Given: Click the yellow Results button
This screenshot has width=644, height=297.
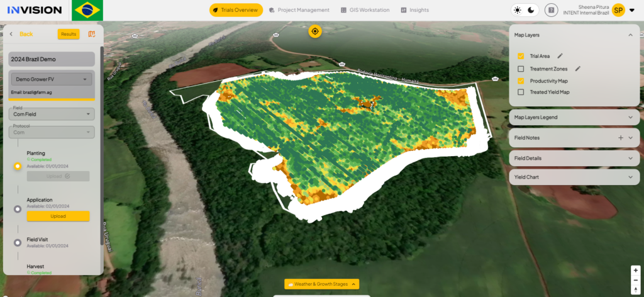Looking at the screenshot, I should coord(69,34).
